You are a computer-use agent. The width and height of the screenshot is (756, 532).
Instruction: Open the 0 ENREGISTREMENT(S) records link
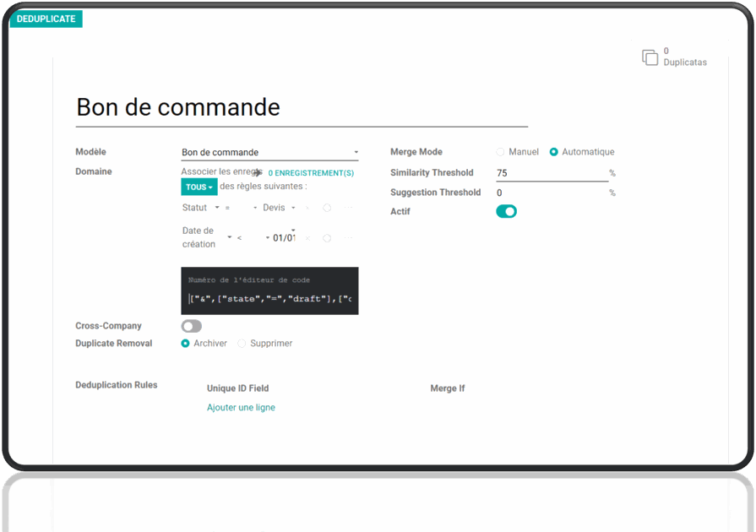click(310, 171)
